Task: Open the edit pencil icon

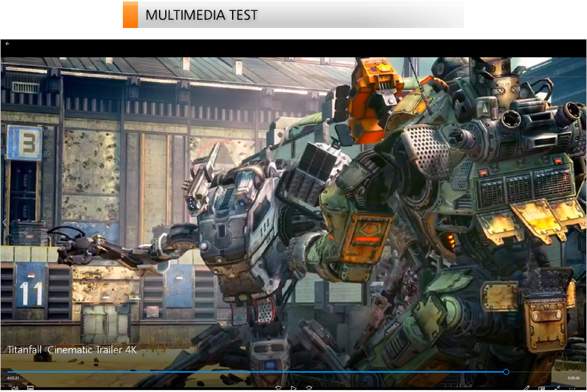Action: coord(526,389)
